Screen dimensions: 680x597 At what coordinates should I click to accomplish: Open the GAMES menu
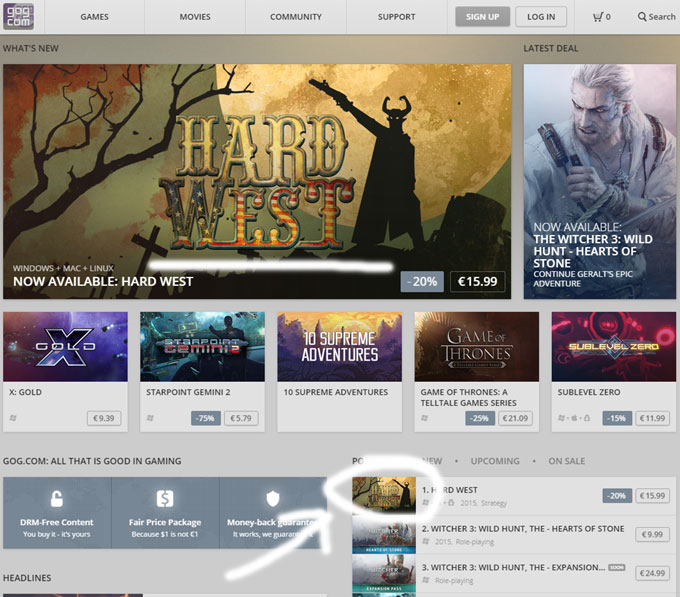94,17
